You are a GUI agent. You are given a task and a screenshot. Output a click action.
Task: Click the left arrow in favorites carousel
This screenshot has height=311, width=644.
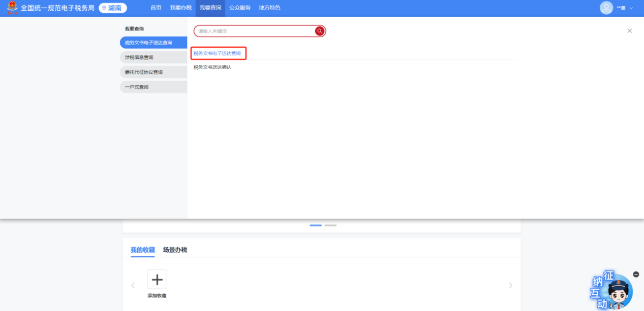click(x=133, y=286)
